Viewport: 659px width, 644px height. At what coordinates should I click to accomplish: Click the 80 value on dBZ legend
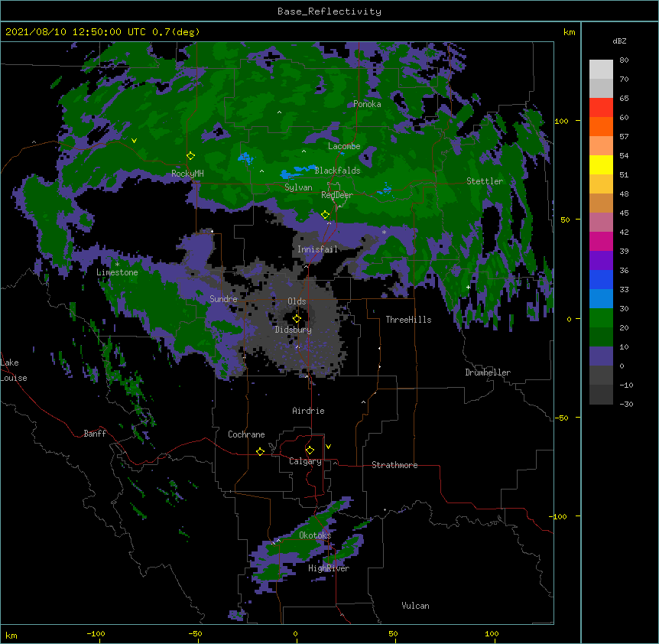(624, 60)
